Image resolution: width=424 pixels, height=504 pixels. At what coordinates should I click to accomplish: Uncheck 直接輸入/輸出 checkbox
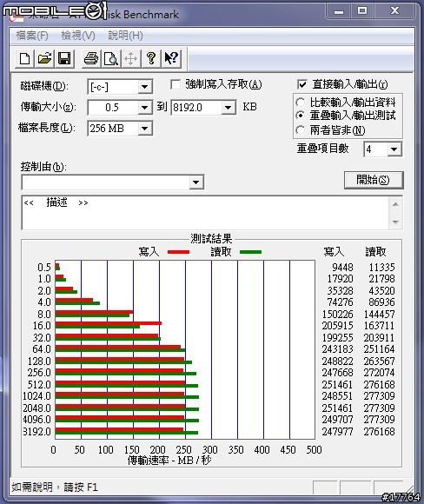302,84
